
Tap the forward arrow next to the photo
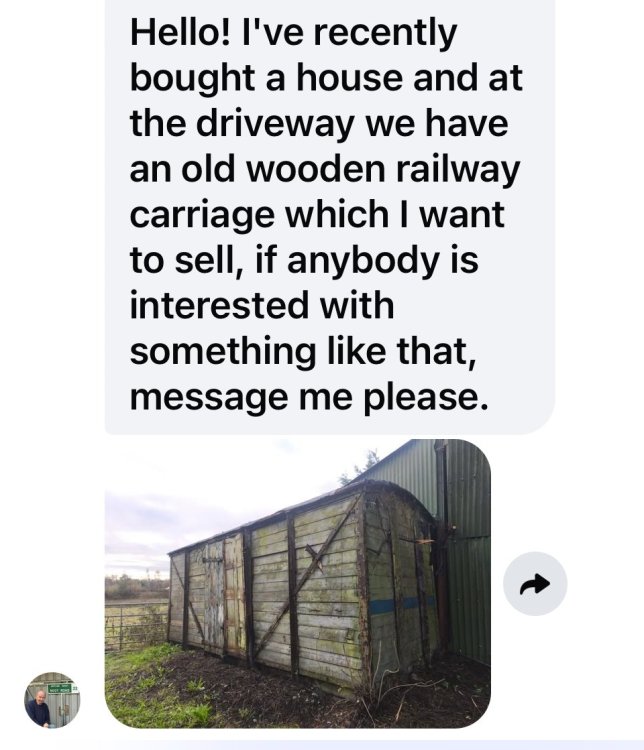click(535, 584)
